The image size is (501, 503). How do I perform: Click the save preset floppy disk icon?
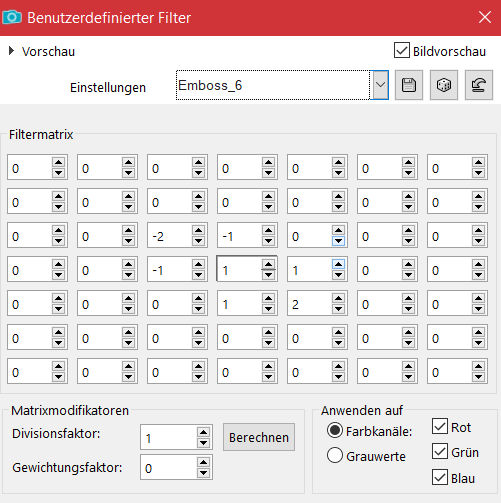[409, 85]
